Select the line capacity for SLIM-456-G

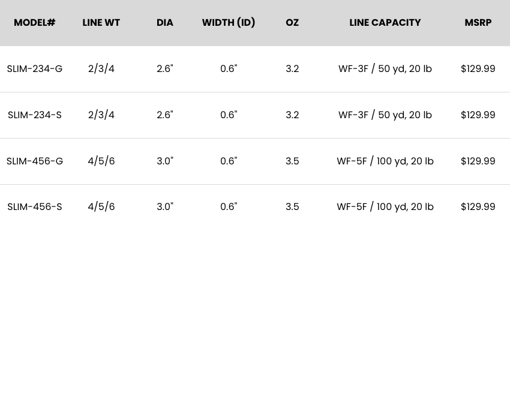click(385, 161)
